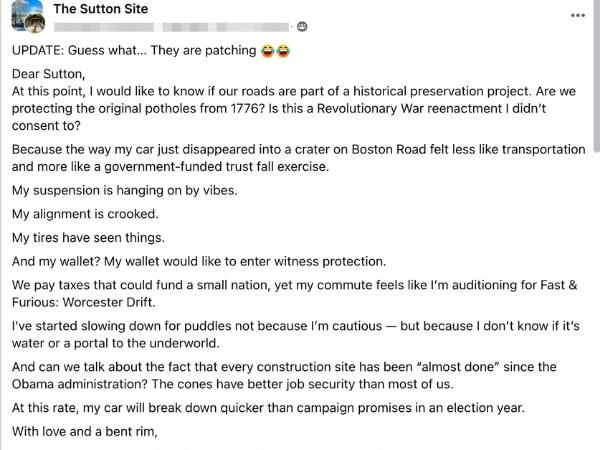This screenshot has width=600, height=450.
Task: Click the audience privacy icon beside timestamp
Action: click(x=302, y=26)
